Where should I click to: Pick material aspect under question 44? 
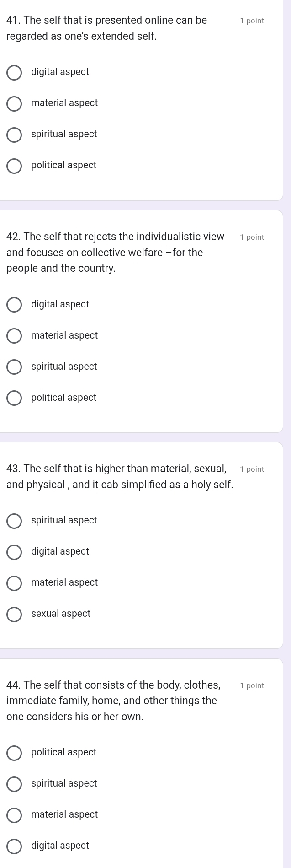[14, 815]
